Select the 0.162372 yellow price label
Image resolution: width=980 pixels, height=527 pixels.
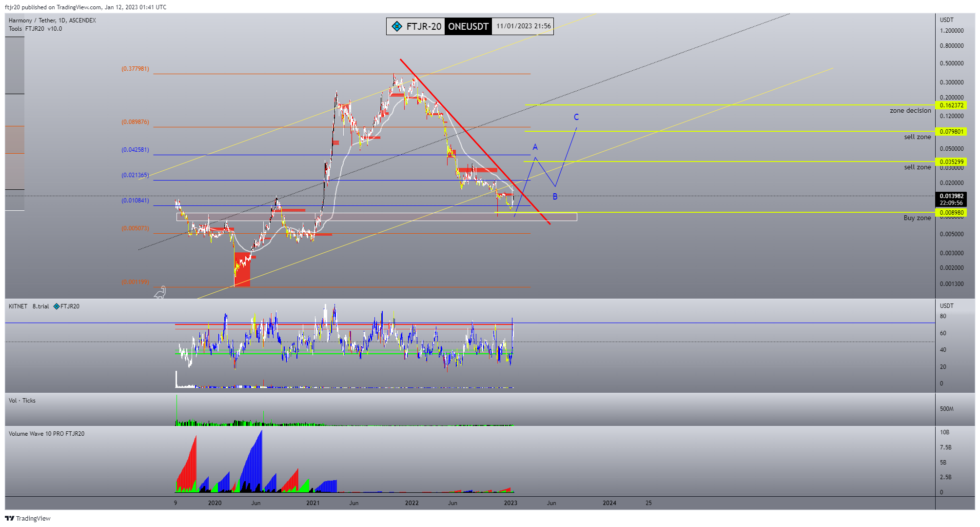point(951,105)
